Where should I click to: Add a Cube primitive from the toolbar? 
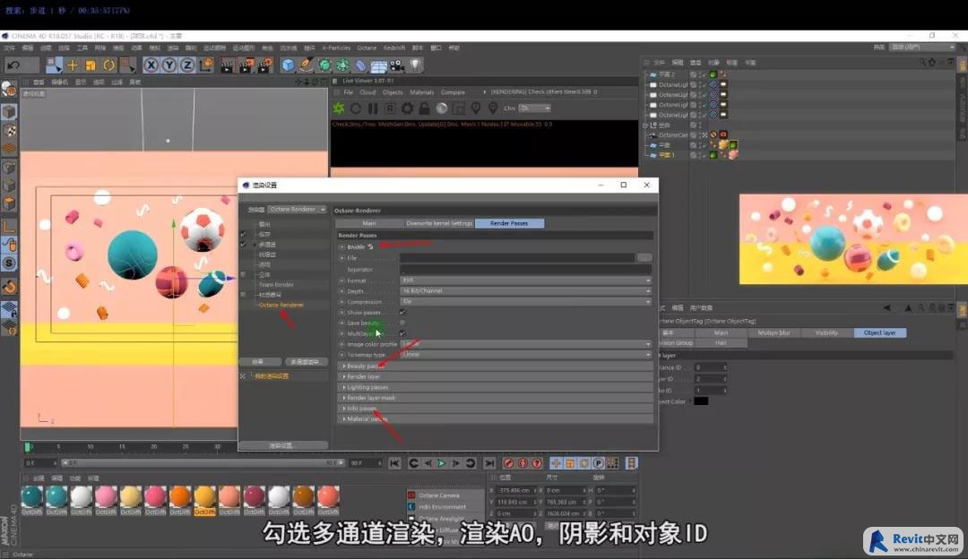[x=288, y=65]
